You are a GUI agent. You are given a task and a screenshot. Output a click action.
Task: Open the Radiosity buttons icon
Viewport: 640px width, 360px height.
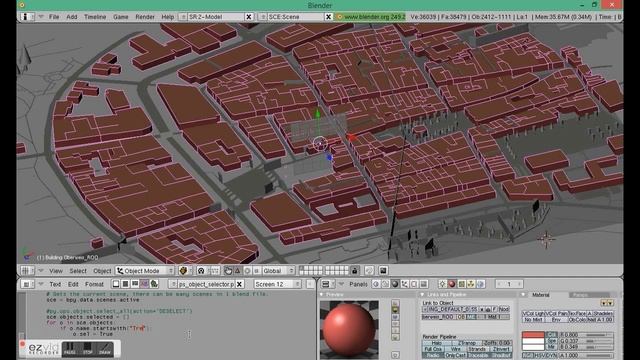(471, 284)
